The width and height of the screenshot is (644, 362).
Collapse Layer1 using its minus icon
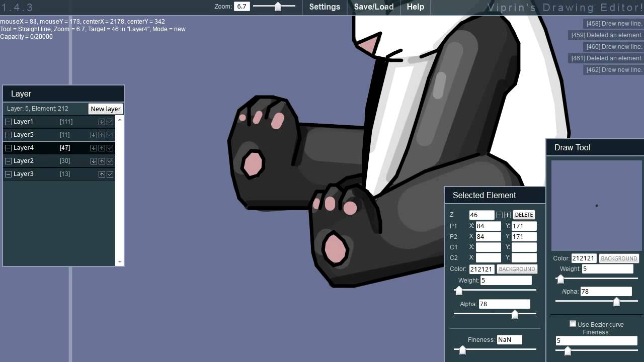pyautogui.click(x=8, y=121)
